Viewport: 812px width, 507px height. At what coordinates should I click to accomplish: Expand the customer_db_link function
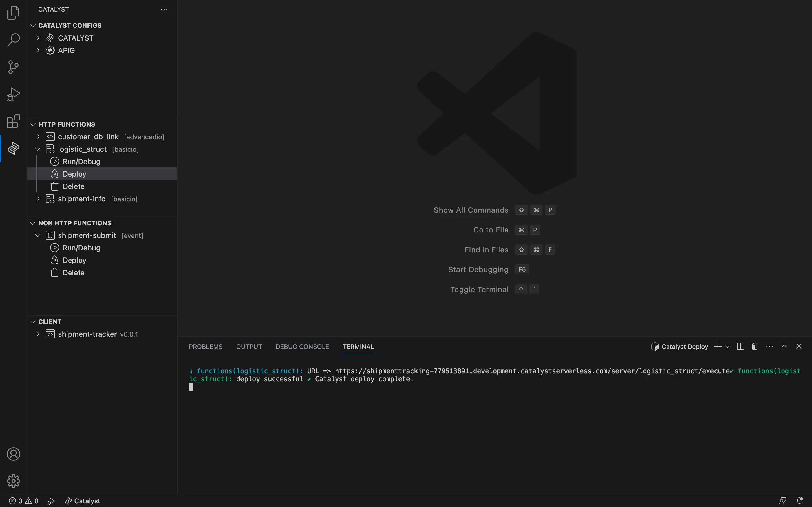[38, 137]
